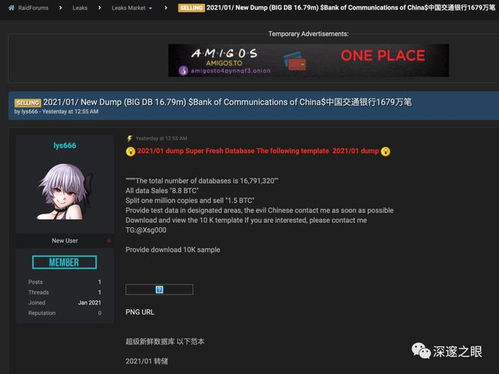499x374 pixels.
Task: Click the SELLING badge in thread header
Action: 27,103
